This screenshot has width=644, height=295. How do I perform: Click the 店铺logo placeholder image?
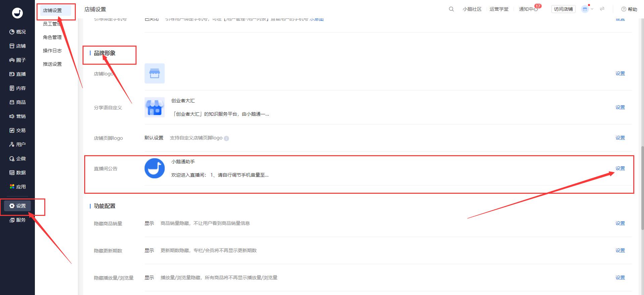(x=154, y=73)
